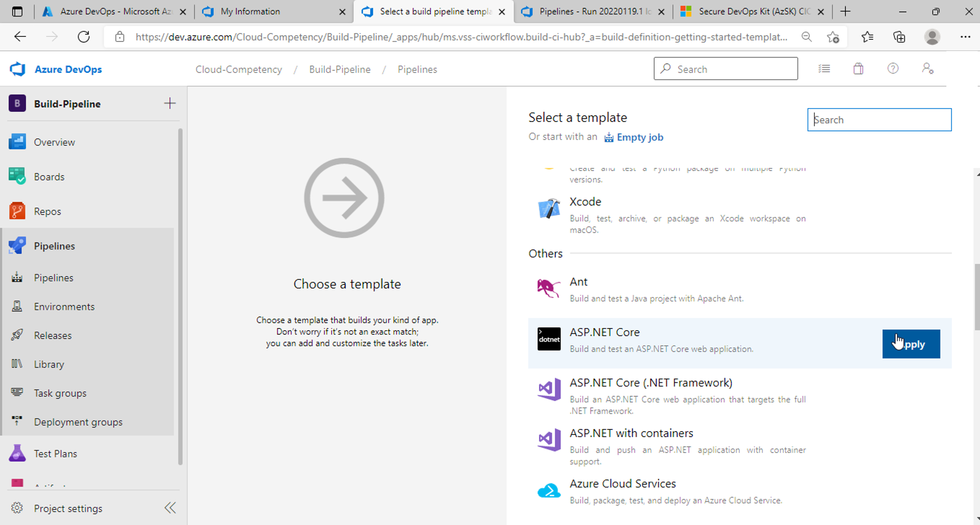This screenshot has width=980, height=525.
Task: Click the Azure Cloud Services cloud icon
Action: point(549,490)
